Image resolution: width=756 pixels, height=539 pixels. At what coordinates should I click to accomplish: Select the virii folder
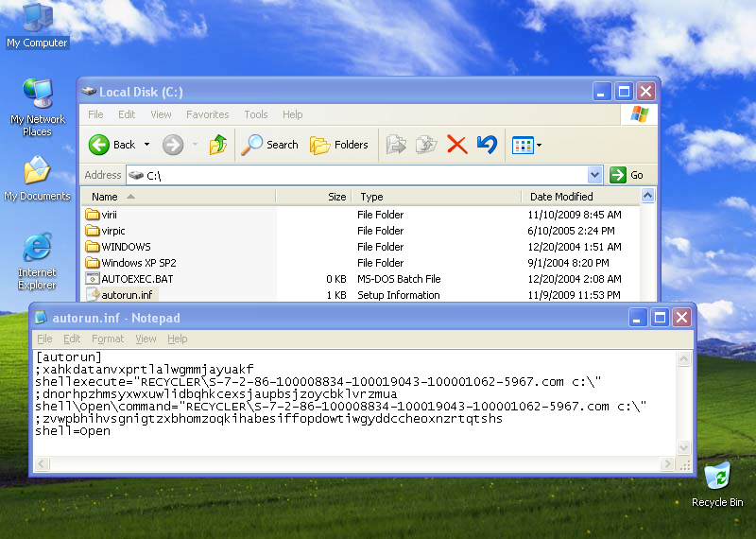109,215
